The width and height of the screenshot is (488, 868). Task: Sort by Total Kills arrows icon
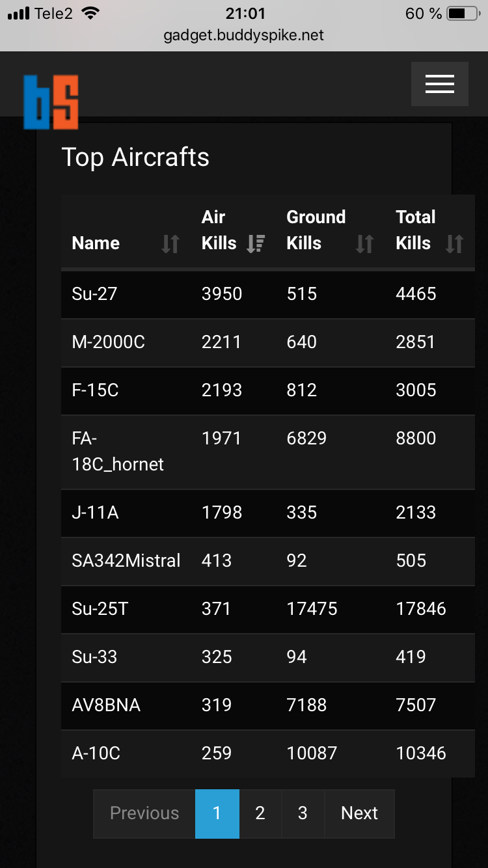454,243
